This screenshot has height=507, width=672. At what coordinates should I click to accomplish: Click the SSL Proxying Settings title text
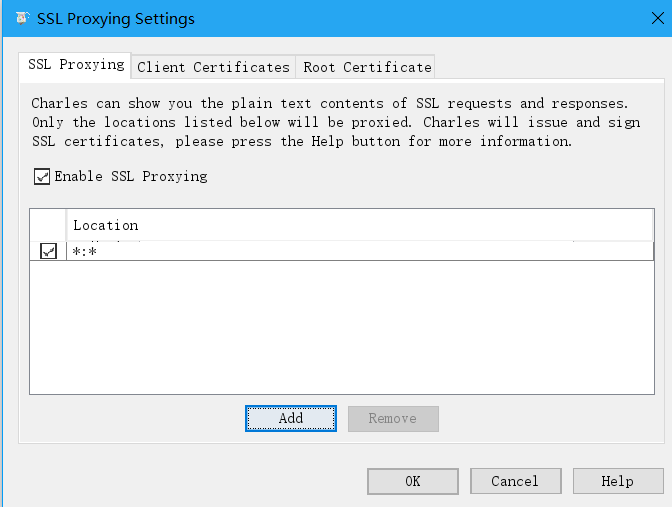pyautogui.click(x=115, y=19)
